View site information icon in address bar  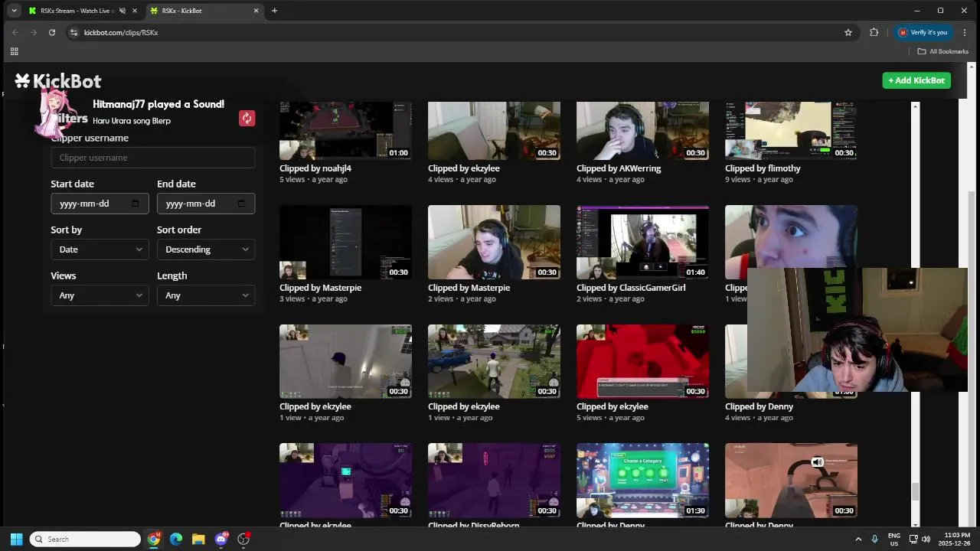[74, 32]
